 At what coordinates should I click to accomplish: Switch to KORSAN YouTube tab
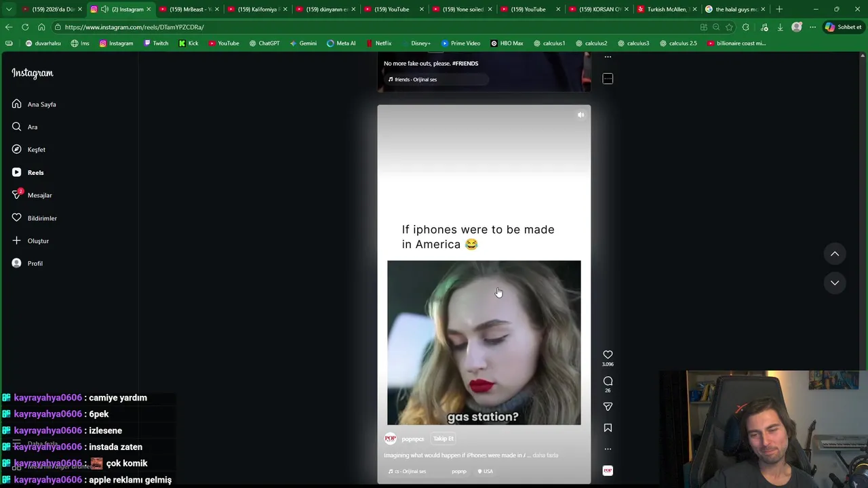(597, 9)
